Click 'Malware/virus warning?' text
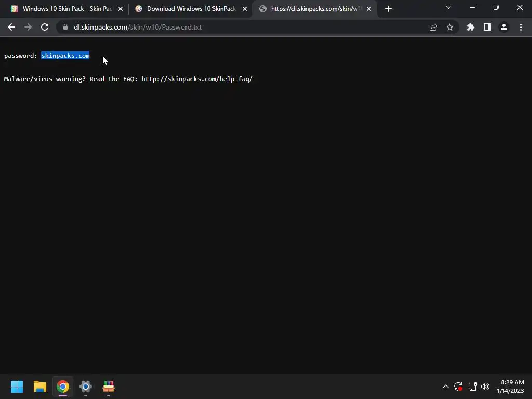Screen dimensions: 532x399 pyautogui.click(x=45, y=79)
